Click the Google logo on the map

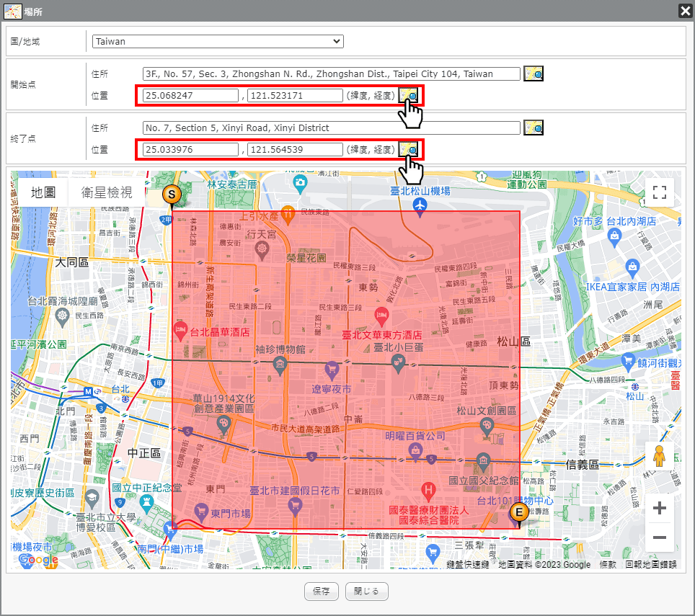click(x=38, y=559)
